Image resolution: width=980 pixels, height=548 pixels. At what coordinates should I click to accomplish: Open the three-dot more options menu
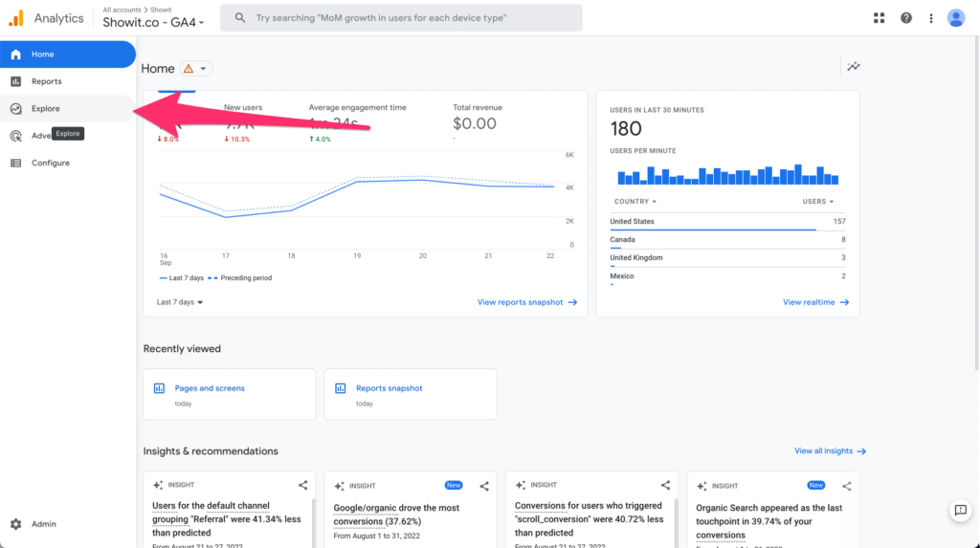pyautogui.click(x=929, y=18)
